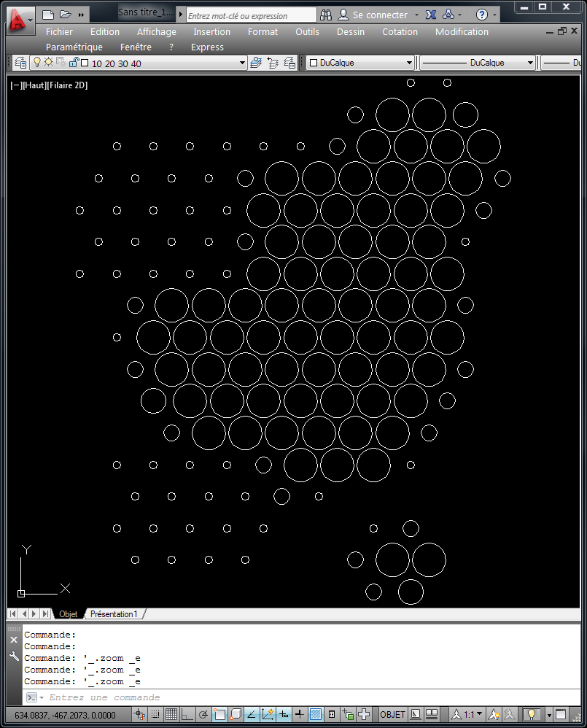Click the Autodesk Exchange X icon
This screenshot has width=587, height=728.
pyautogui.click(x=431, y=15)
